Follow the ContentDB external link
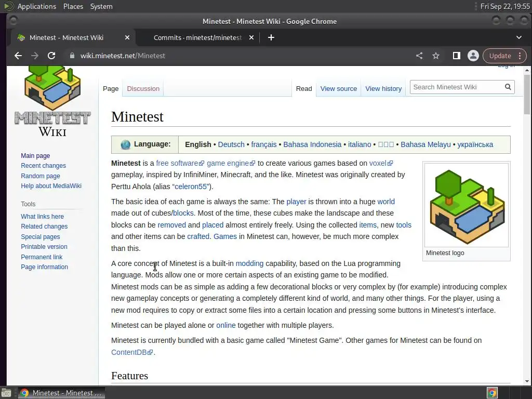Viewport: 532px width, 399px height. tap(132, 353)
